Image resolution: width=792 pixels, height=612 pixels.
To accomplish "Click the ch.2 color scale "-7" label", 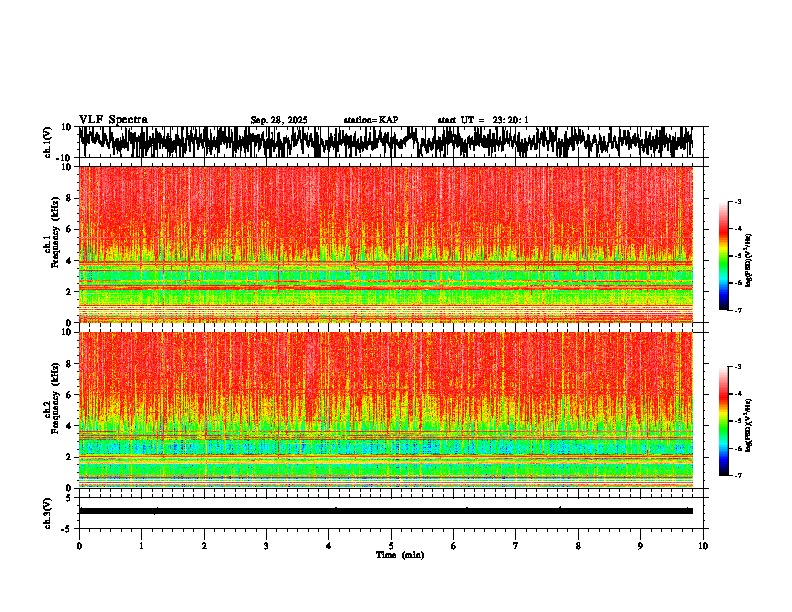I will (x=737, y=476).
